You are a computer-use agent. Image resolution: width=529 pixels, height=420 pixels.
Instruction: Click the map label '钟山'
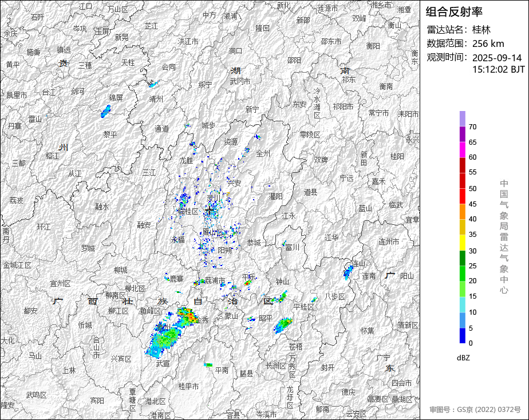click(282, 282)
